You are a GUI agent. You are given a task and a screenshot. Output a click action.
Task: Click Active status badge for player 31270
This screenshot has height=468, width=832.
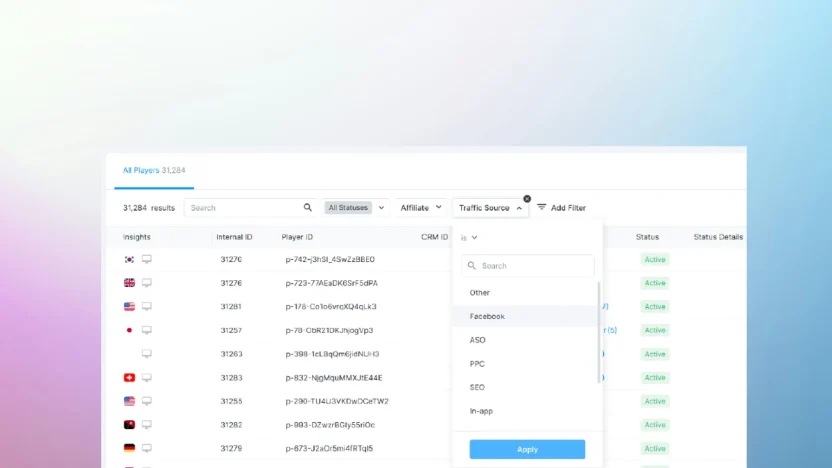pyautogui.click(x=655, y=259)
